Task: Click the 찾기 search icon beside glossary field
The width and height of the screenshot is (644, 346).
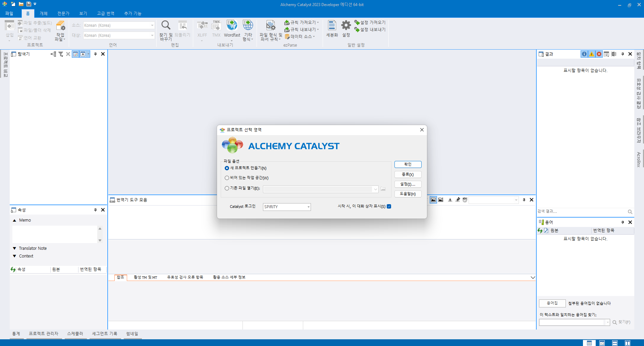Action: tap(615, 322)
